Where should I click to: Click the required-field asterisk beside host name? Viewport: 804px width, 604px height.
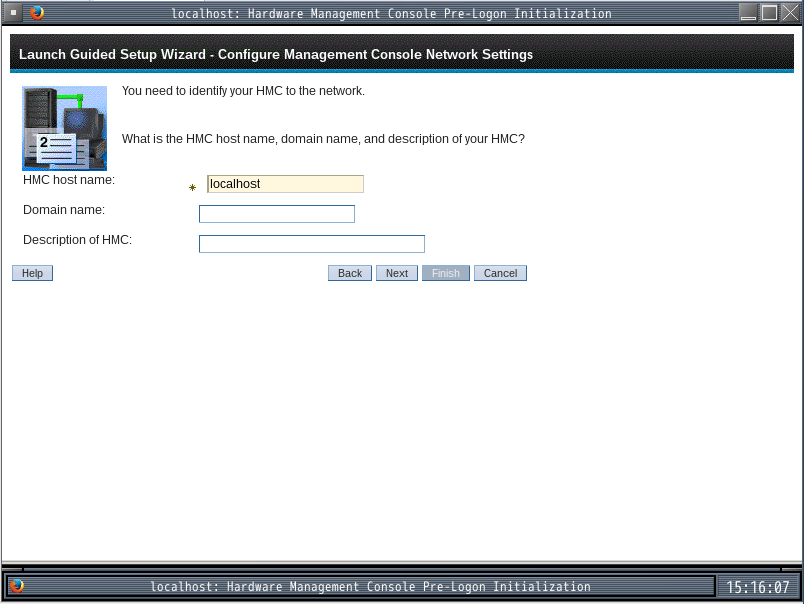tap(192, 188)
